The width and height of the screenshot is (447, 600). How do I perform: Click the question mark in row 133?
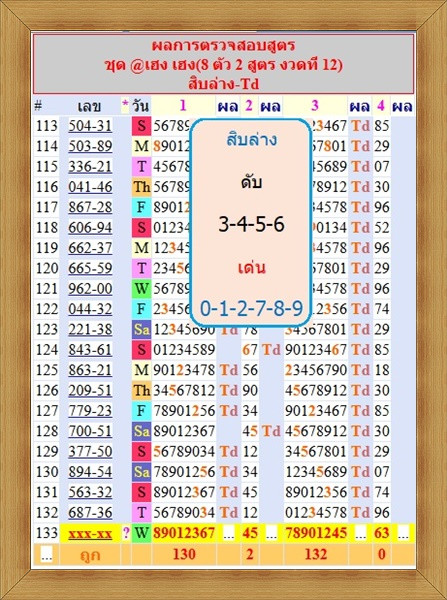click(126, 533)
